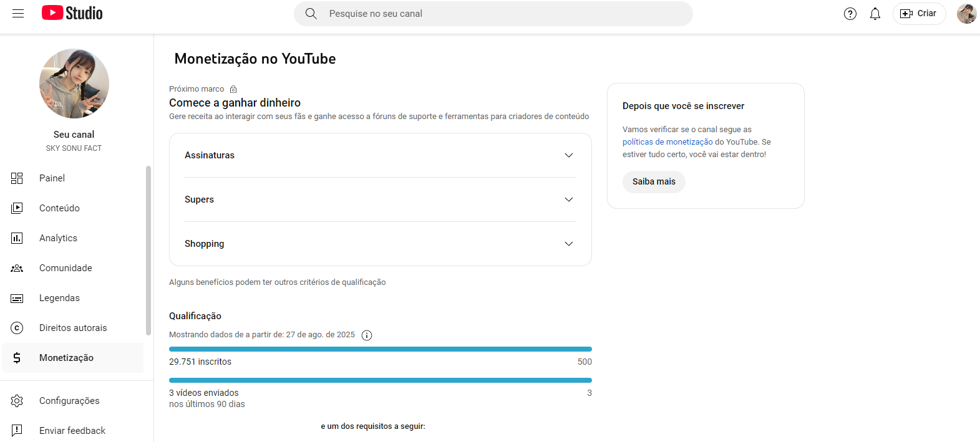Click the Seu canal label
Viewport: 980px width, 442px height.
click(74, 135)
